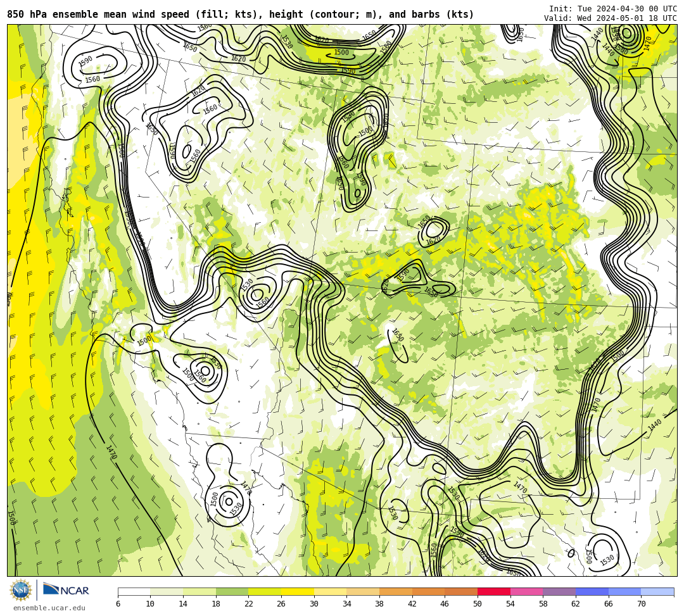
Task: Pick the pale yellow 30–34 kts swatch
Action: tap(330, 591)
